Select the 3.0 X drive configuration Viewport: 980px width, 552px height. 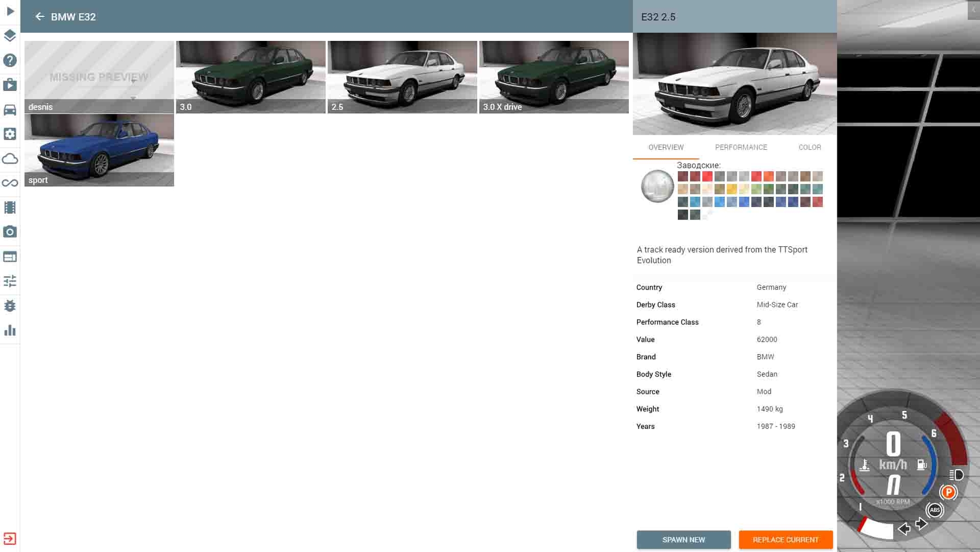pyautogui.click(x=554, y=77)
